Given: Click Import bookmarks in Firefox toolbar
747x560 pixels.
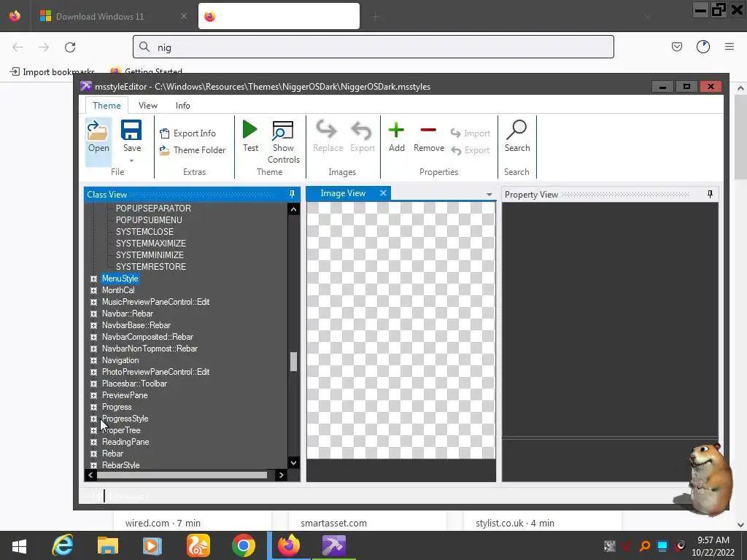Looking at the screenshot, I should 53,72.
